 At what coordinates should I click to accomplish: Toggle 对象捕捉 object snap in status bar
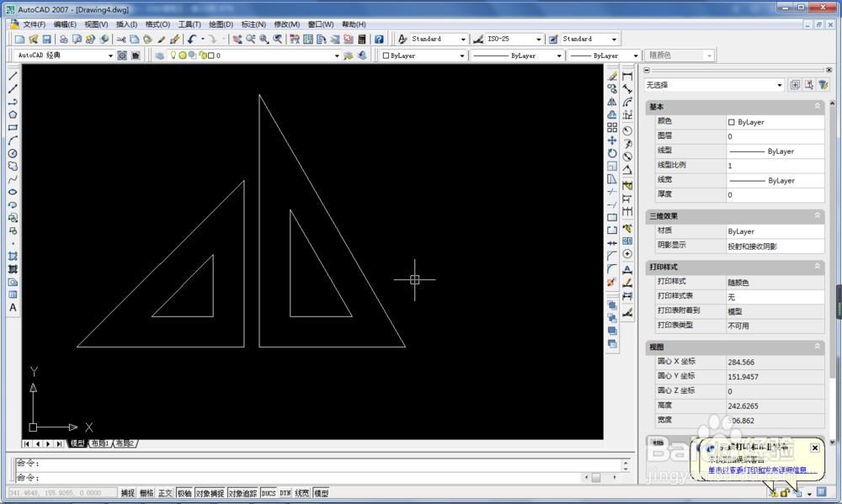click(210, 493)
